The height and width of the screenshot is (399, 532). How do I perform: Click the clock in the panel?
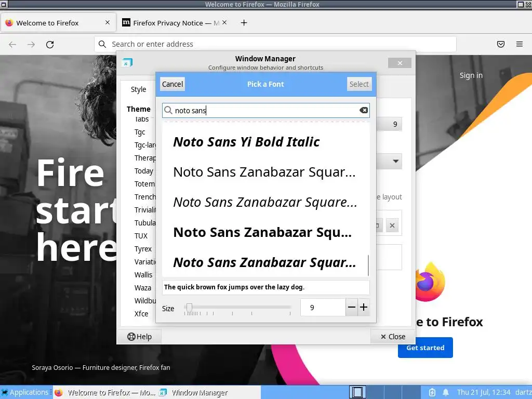484,393
